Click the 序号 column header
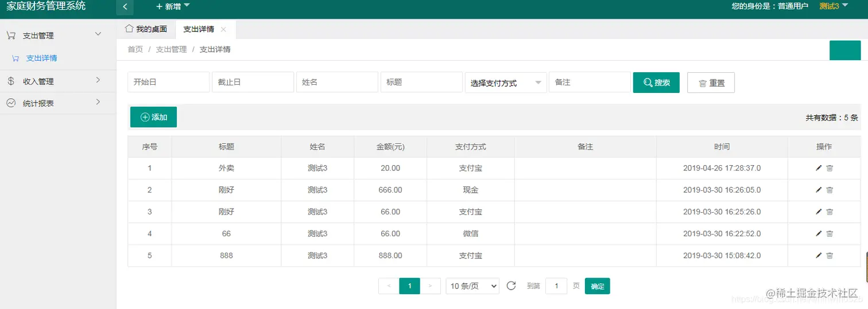 point(150,147)
